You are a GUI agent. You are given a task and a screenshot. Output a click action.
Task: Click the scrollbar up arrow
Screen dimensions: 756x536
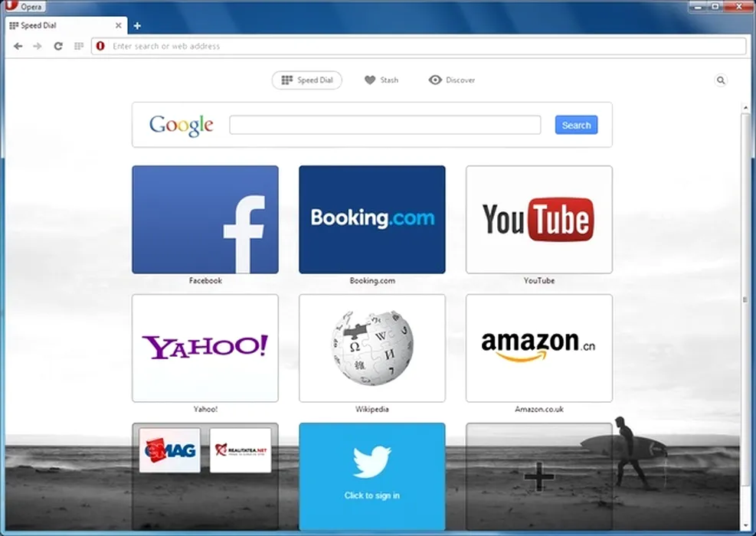[745, 107]
